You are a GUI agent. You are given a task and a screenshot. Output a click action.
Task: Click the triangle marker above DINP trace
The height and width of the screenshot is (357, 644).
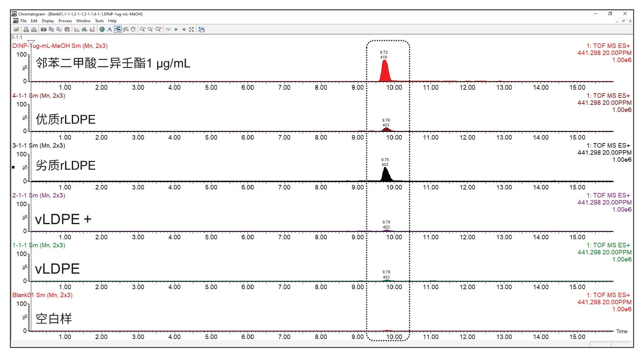coord(31,42)
